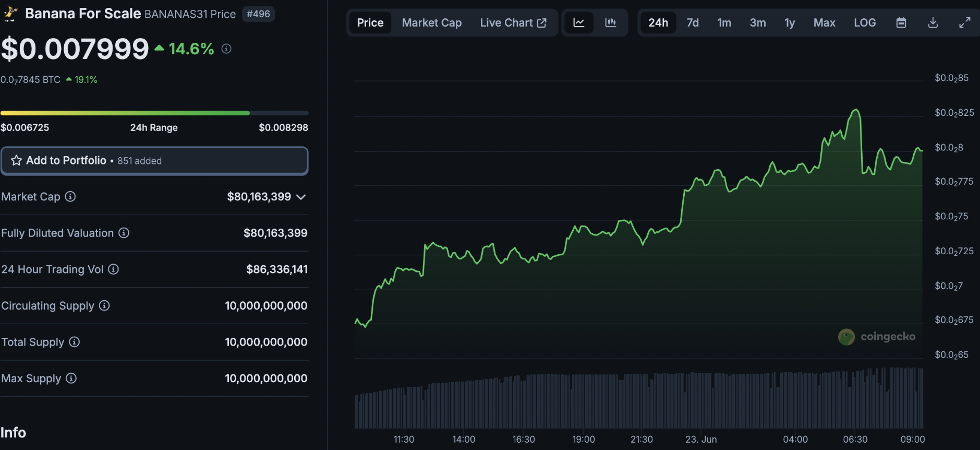The width and height of the screenshot is (980, 450).
Task: Expand the Market Cap value chevron
Action: pos(301,197)
